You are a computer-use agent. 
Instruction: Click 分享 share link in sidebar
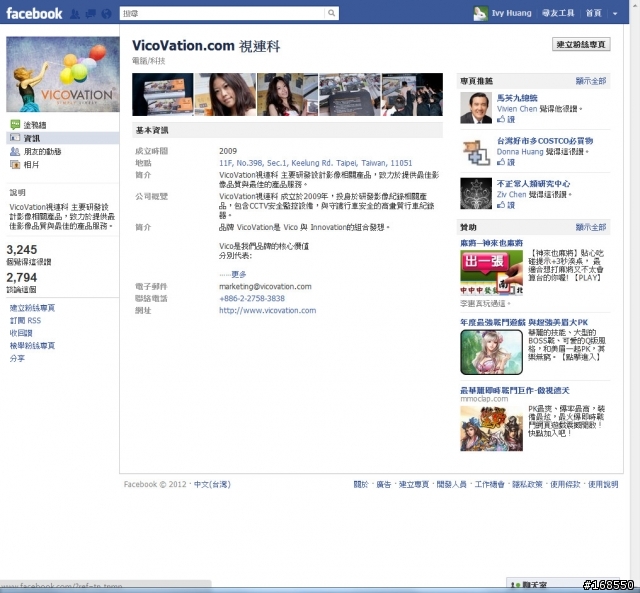[17, 358]
